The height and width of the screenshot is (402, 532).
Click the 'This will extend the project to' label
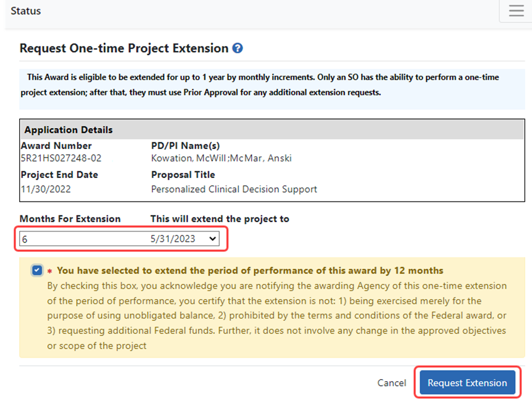[220, 218]
